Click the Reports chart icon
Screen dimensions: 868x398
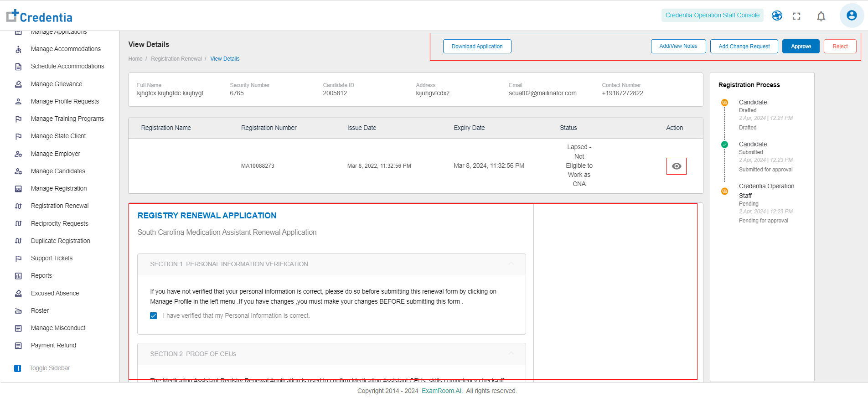pos(18,276)
